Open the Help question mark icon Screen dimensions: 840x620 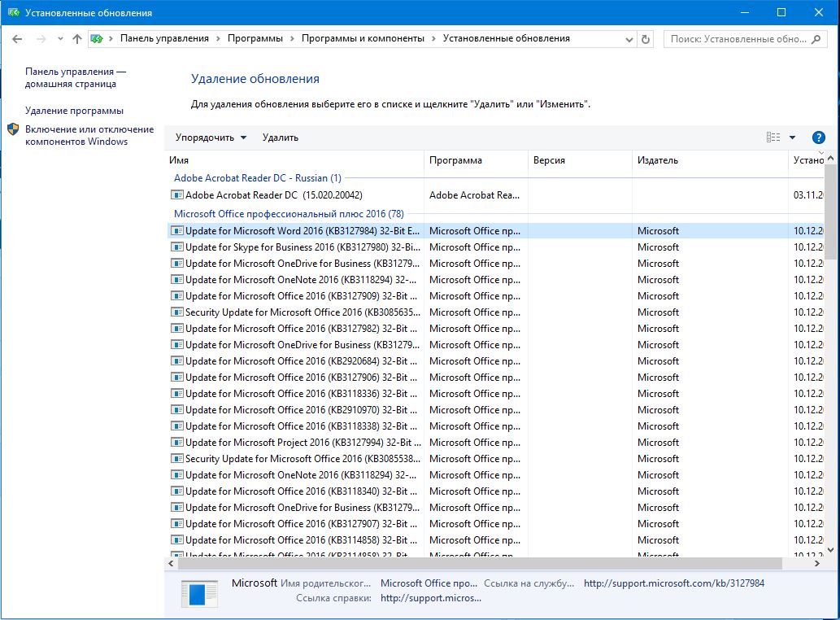pos(819,138)
